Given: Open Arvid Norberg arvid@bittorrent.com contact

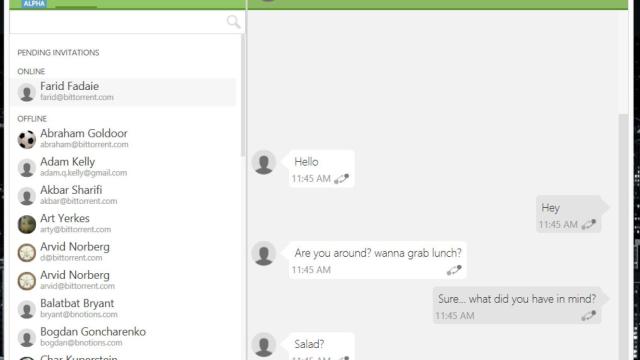Looking at the screenshot, I should click(124, 280).
